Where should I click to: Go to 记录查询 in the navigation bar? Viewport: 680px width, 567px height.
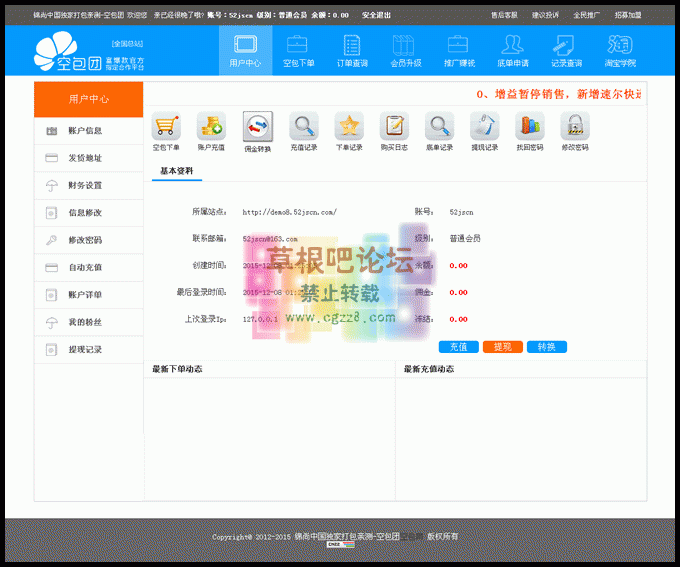coord(566,50)
